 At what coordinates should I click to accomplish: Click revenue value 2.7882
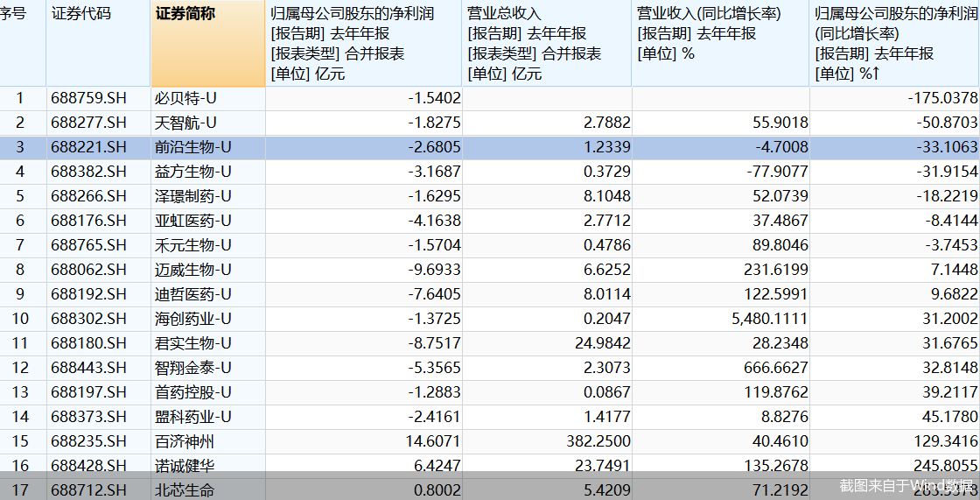click(x=607, y=123)
